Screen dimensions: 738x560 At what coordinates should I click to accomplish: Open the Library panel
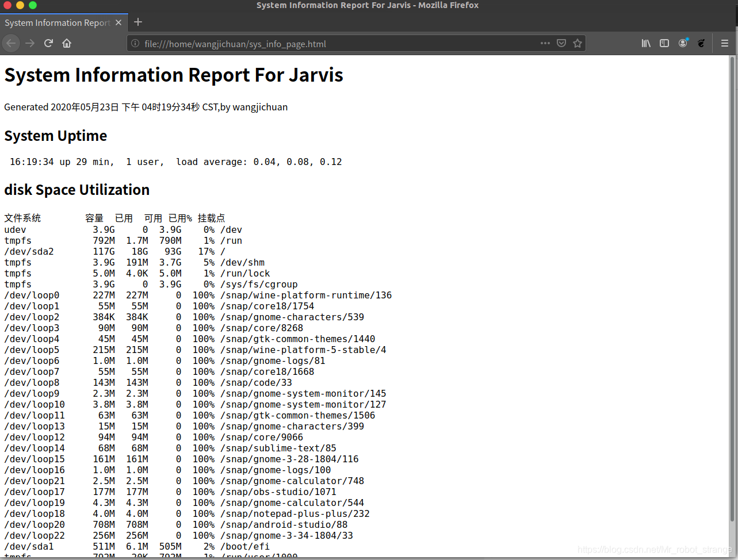pyautogui.click(x=646, y=43)
